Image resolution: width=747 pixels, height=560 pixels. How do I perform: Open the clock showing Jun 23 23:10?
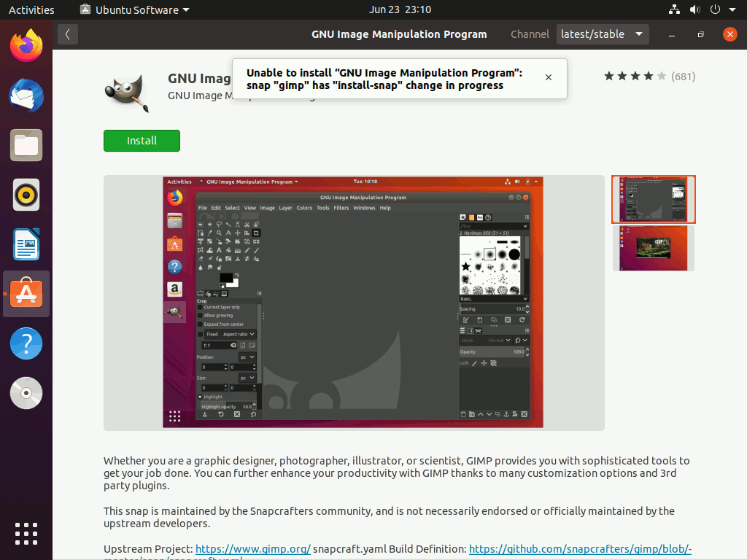[400, 9]
